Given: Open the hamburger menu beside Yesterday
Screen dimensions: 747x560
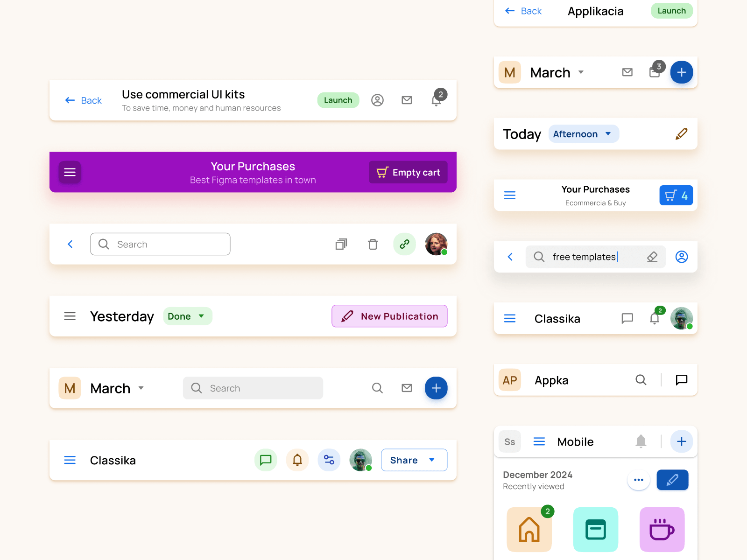Looking at the screenshot, I should tap(70, 316).
